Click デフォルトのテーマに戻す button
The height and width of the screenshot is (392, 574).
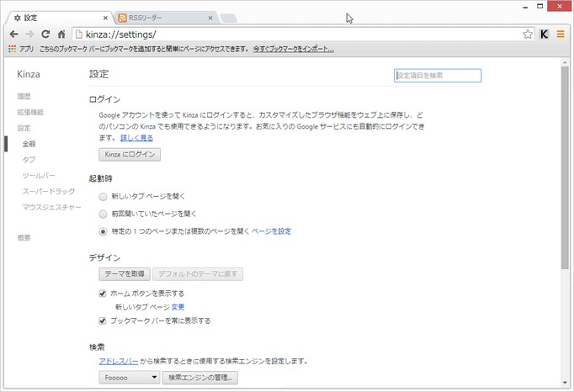pyautogui.click(x=198, y=273)
